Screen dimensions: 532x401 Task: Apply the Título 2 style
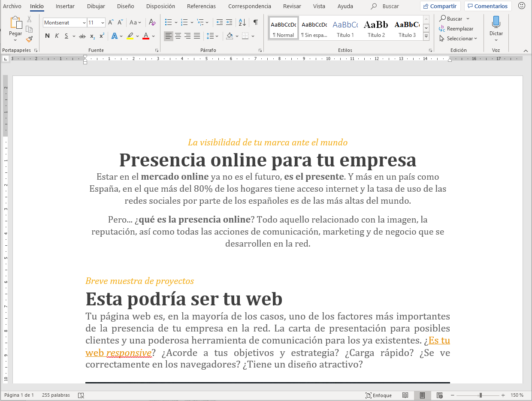pos(376,28)
